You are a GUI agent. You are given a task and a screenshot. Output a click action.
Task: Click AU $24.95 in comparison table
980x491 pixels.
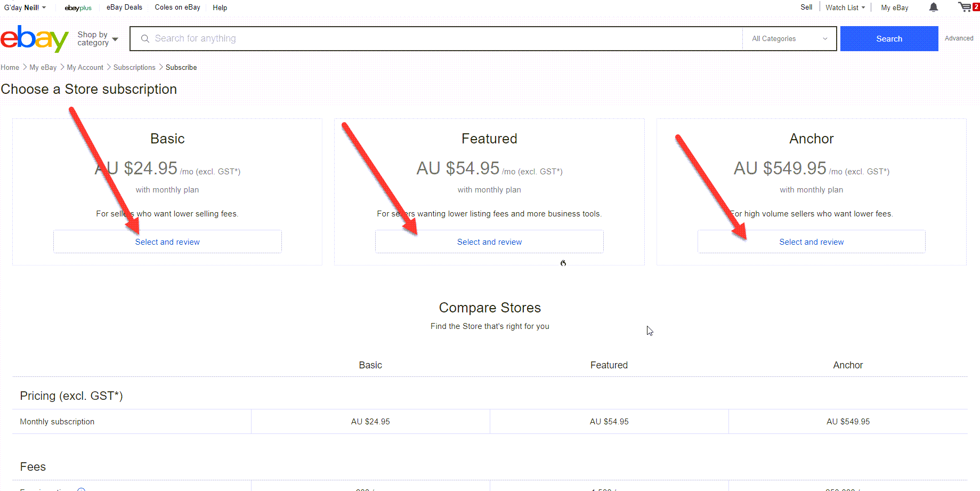tap(370, 422)
